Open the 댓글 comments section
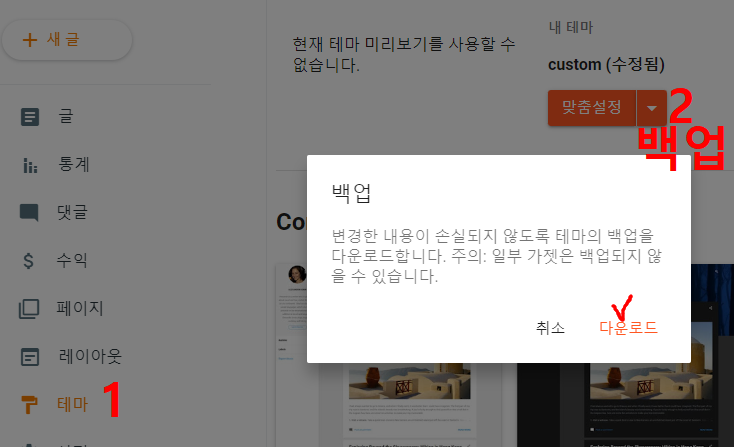 point(72,212)
